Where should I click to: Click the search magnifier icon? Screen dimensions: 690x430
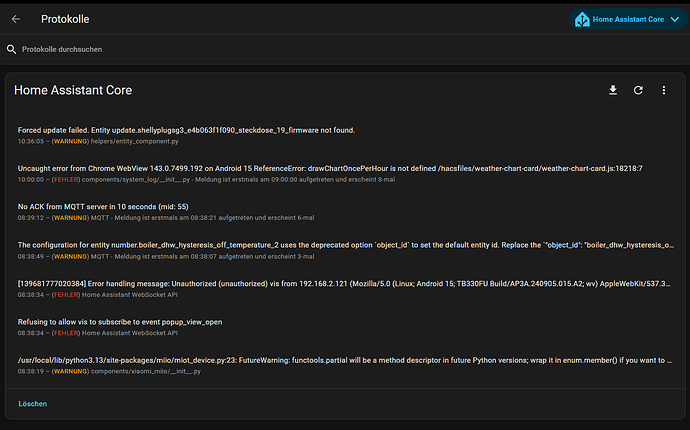11,49
